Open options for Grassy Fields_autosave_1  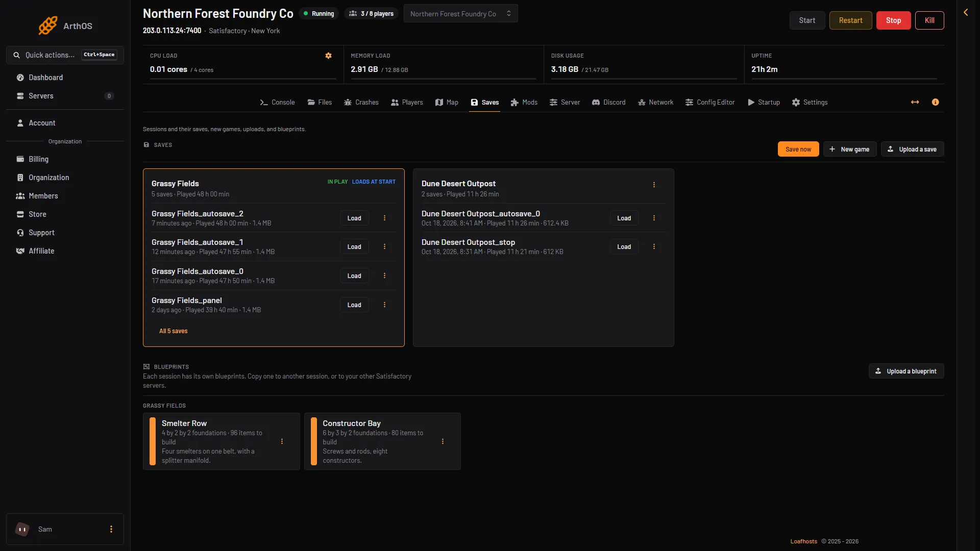point(384,246)
